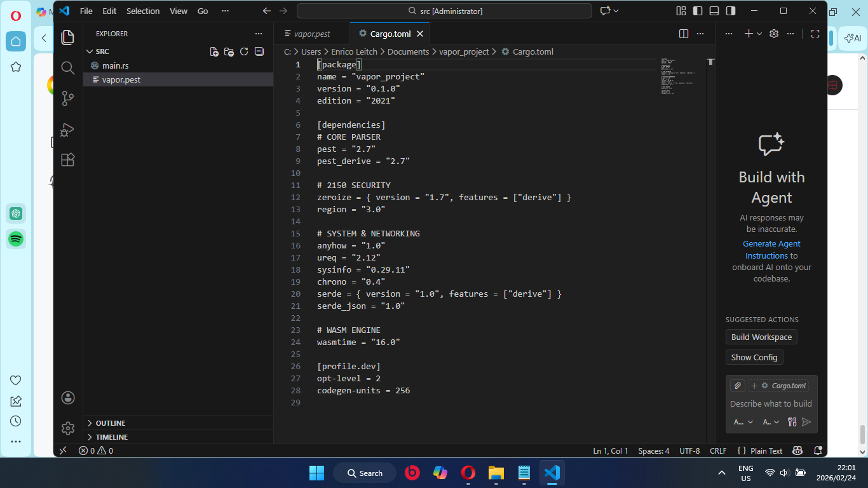
Task: Click the settings gear in the Activity Bar
Action: click(x=67, y=428)
